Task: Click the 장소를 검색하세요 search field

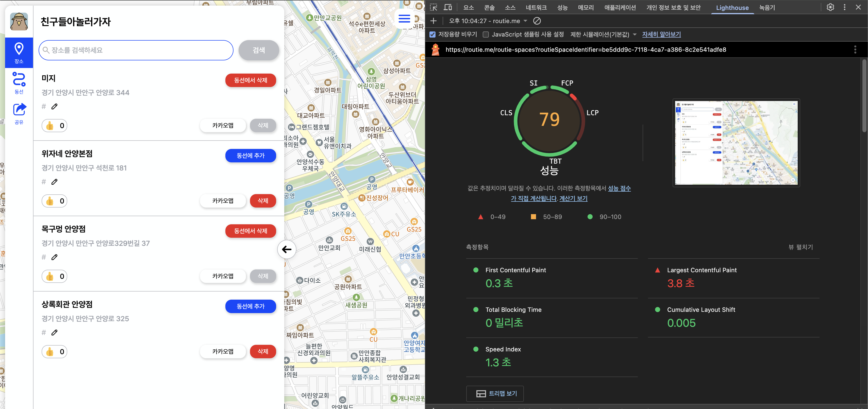Action: [136, 50]
